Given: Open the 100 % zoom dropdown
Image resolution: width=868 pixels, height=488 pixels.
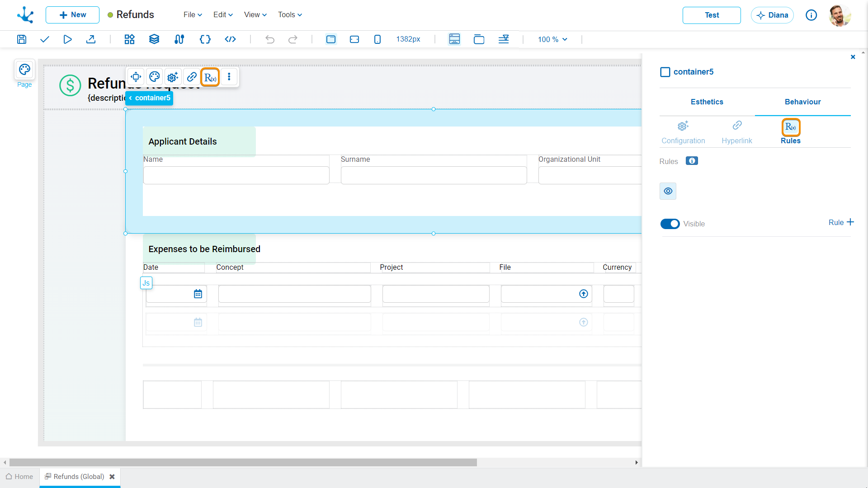Looking at the screenshot, I should point(552,39).
